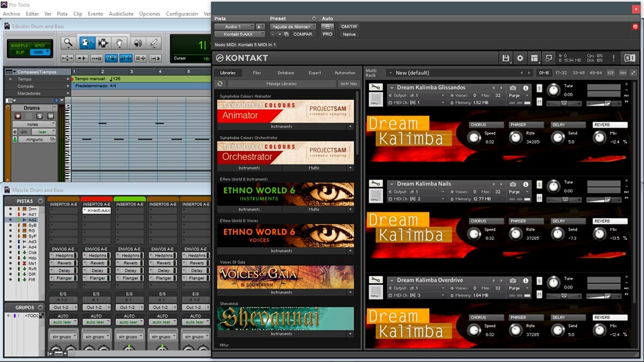644x362 pixels.
Task: Click the Native Instruments logo icon
Action: coord(630,58)
